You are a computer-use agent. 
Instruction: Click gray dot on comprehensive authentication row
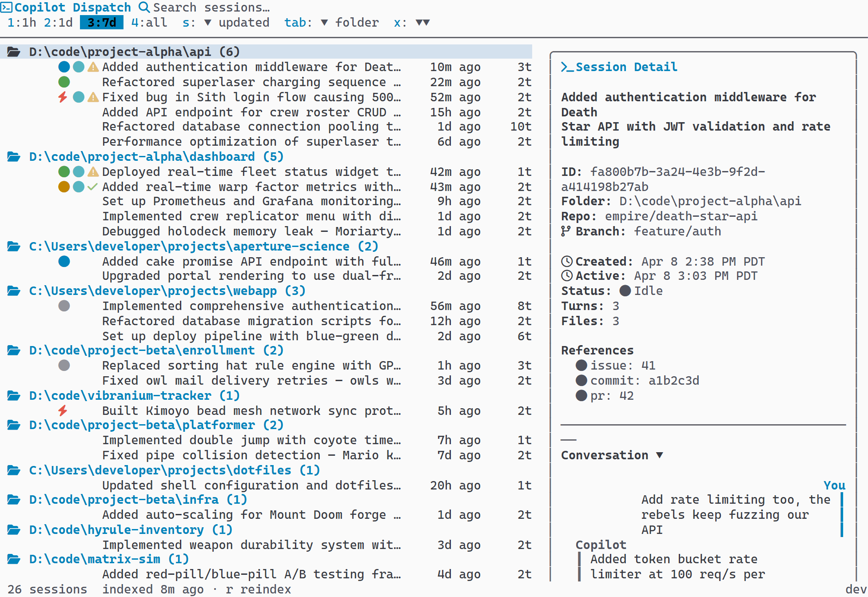coord(64,306)
